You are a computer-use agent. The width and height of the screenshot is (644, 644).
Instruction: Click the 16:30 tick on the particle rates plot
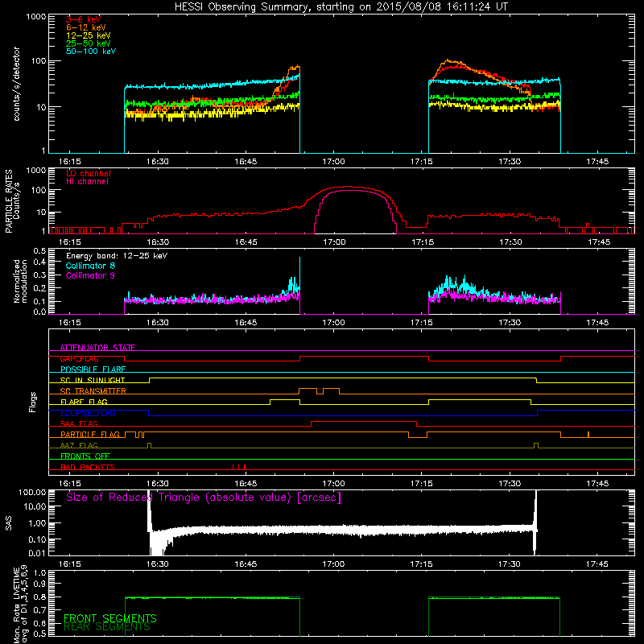click(158, 242)
